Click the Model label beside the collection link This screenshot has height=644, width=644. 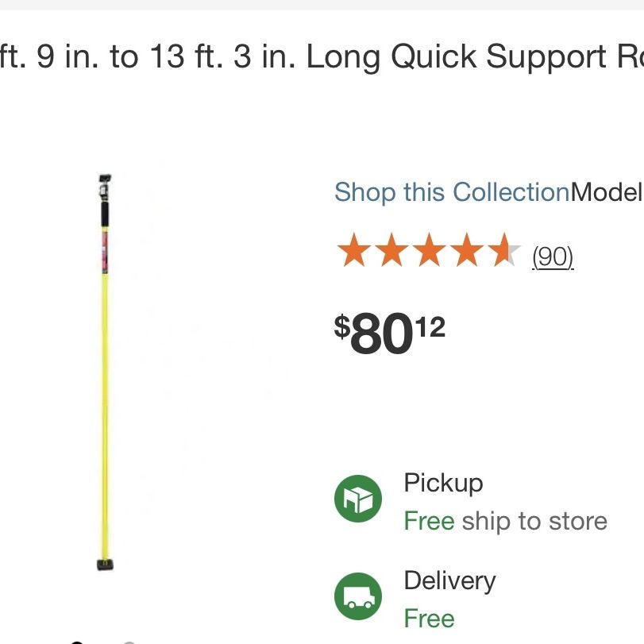(x=607, y=191)
